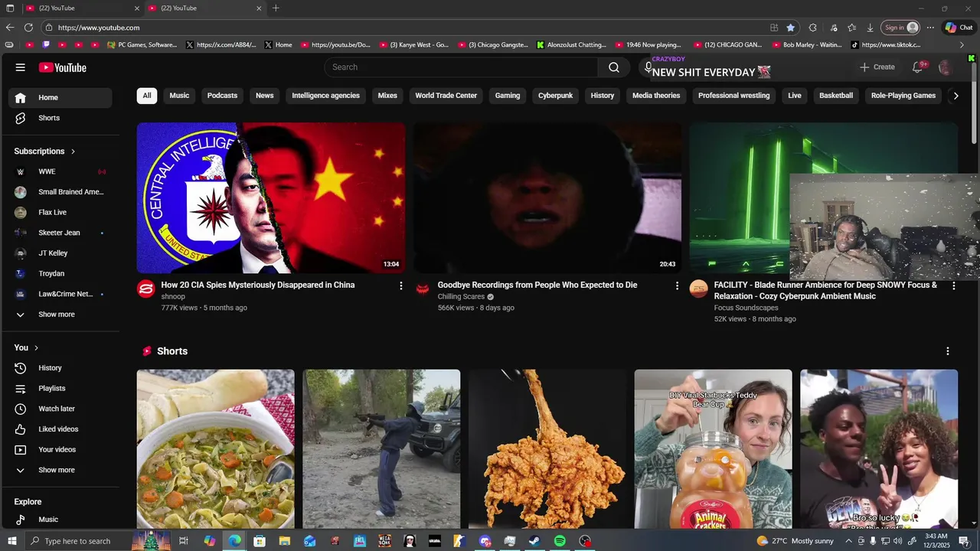Open a new browser tab
The width and height of the screenshot is (980, 551).
point(276,8)
